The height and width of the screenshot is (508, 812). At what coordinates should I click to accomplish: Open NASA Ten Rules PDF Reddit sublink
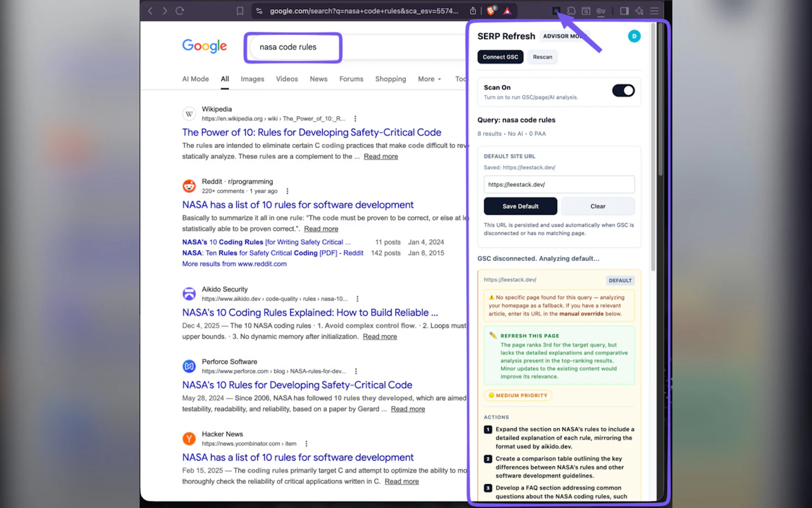[x=273, y=253]
